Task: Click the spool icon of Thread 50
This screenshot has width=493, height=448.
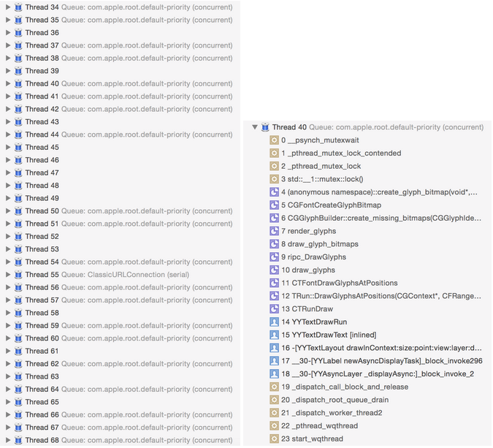Action: (x=18, y=210)
